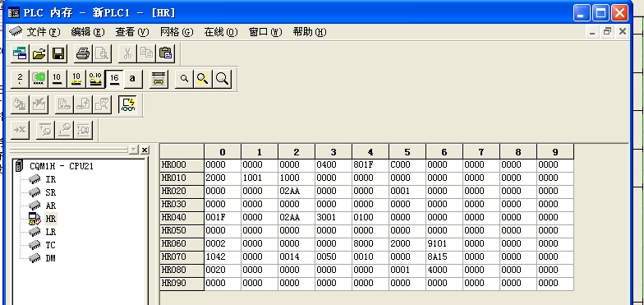Open the dropdown arrow on the tree panel header
Viewport: 644px width, 305px height.
click(134, 150)
